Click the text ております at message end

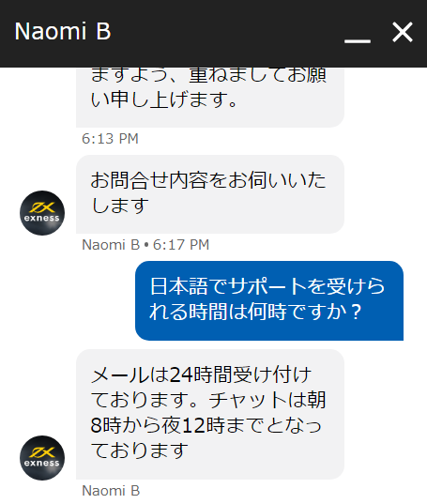[139, 451]
